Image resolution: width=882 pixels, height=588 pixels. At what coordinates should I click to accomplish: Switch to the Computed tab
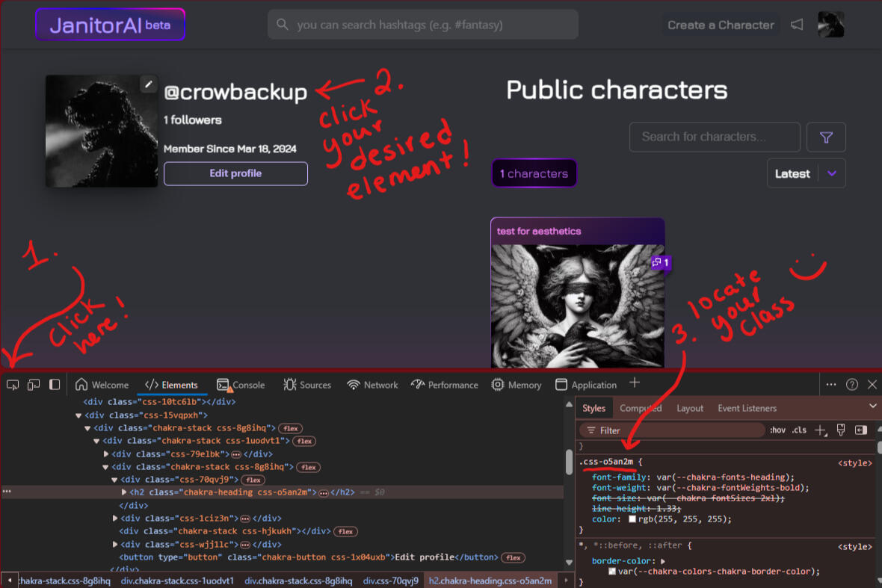[640, 408]
